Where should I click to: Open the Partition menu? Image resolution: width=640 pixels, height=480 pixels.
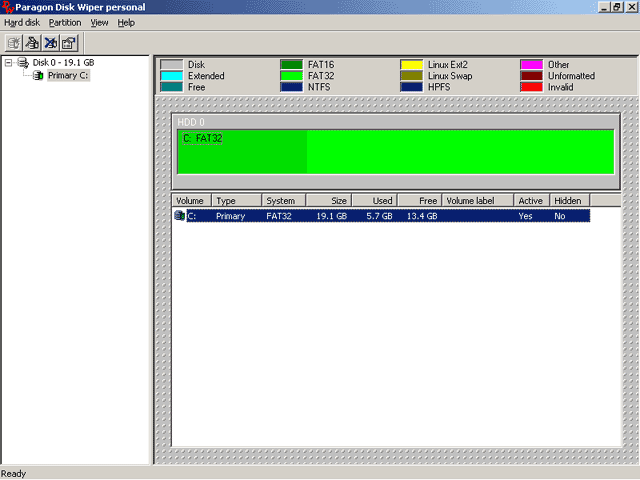point(65,23)
